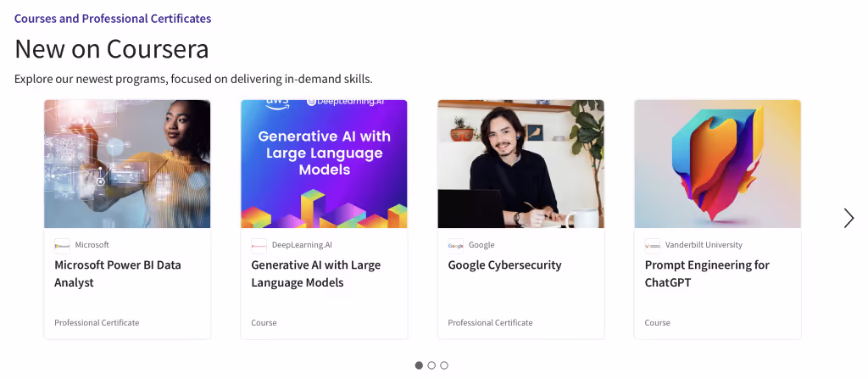This screenshot has width=868, height=379.
Task: Click the Microsoft logo icon
Action: 62,246
